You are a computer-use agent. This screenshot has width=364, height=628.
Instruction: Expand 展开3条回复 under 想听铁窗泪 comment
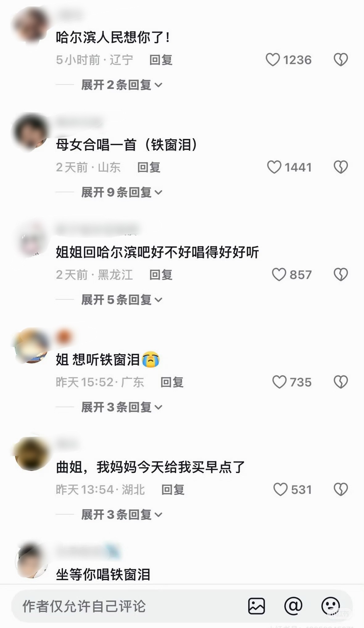[x=122, y=407]
